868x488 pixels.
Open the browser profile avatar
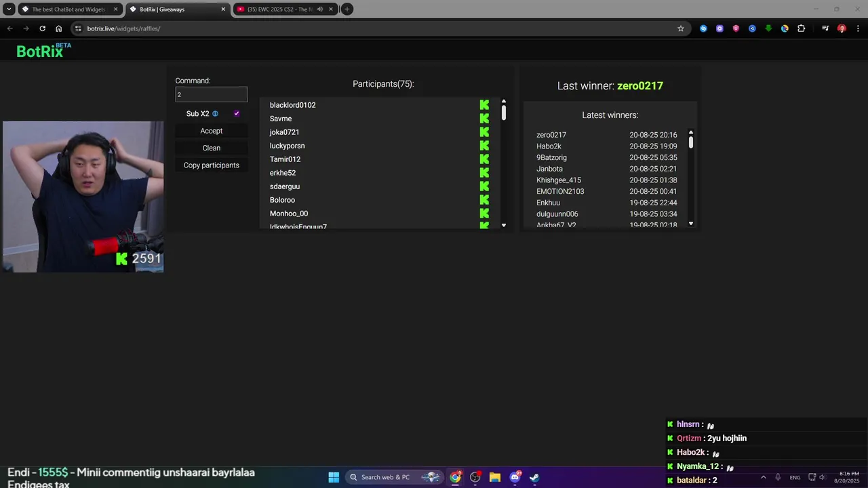(842, 28)
